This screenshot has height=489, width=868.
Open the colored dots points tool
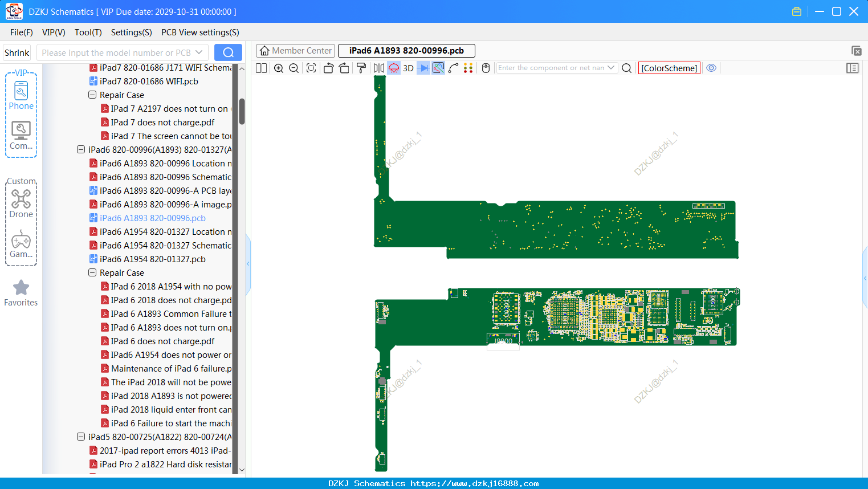click(468, 68)
